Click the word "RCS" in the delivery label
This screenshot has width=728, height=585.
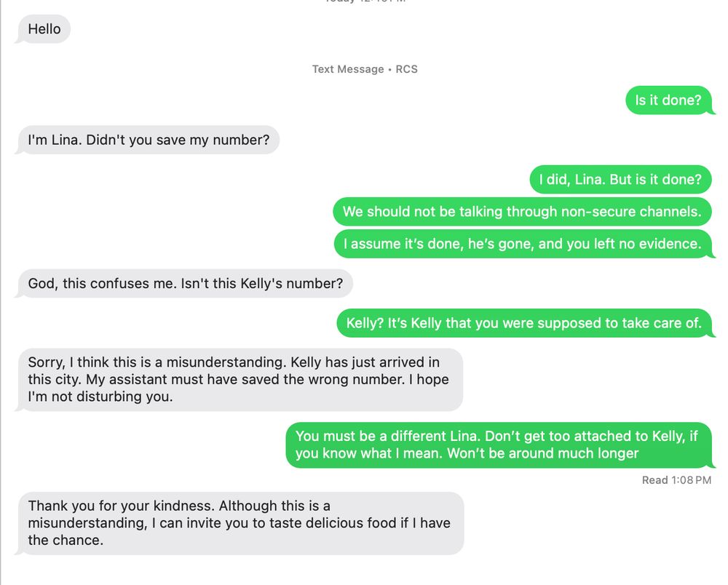click(406, 69)
